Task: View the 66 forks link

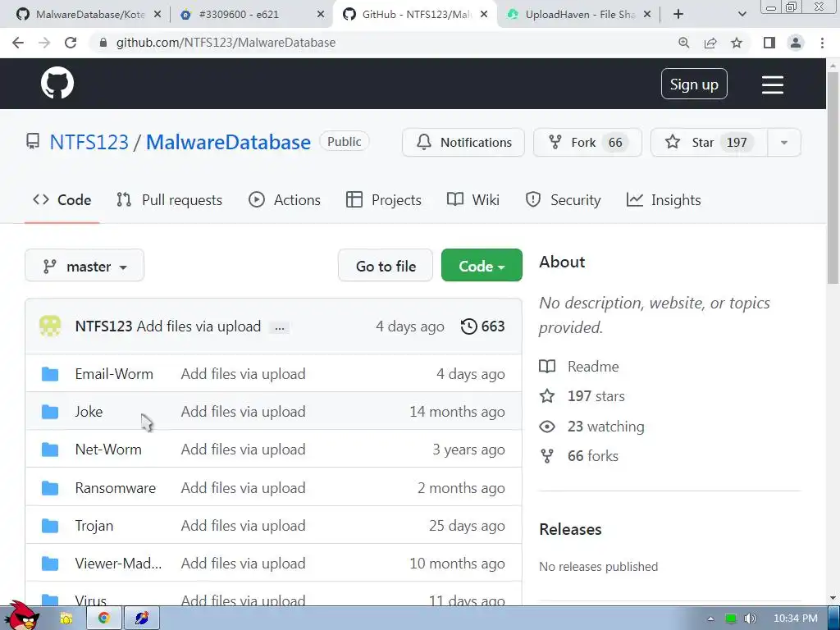Action: click(592, 456)
